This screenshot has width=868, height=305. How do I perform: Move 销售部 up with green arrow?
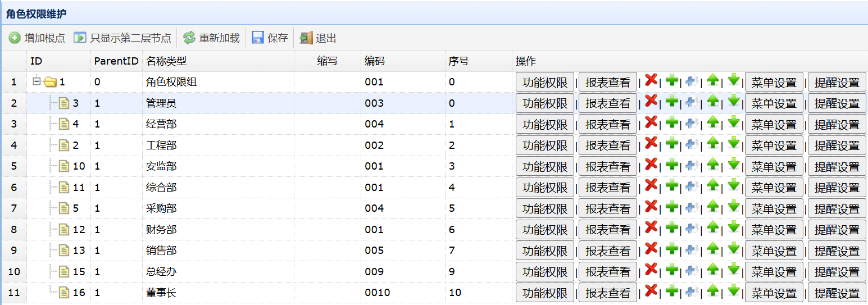tap(713, 249)
